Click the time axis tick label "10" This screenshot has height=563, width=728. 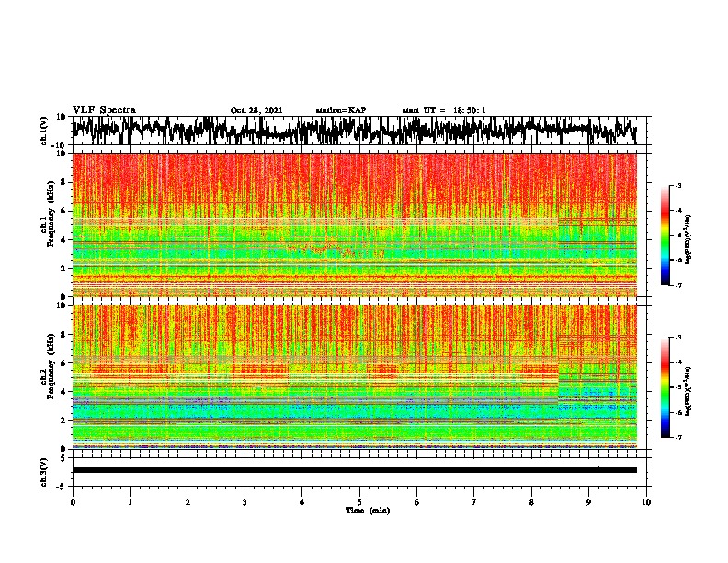click(646, 502)
